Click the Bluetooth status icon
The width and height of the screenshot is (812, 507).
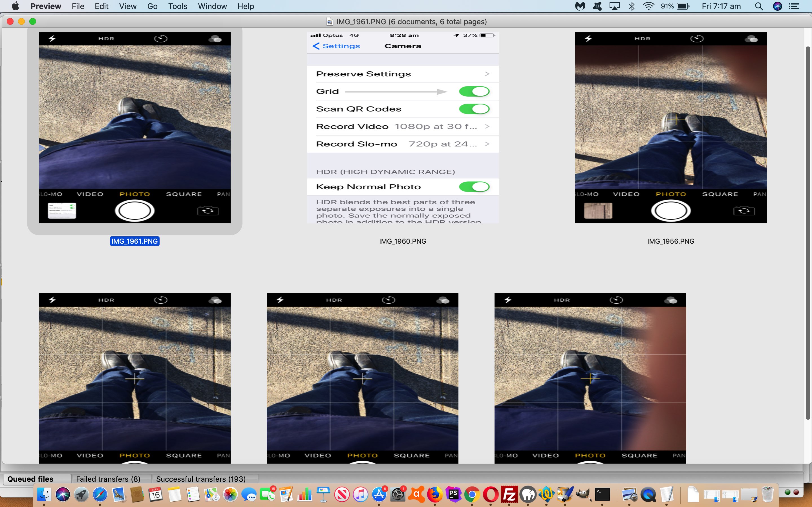[x=632, y=6]
